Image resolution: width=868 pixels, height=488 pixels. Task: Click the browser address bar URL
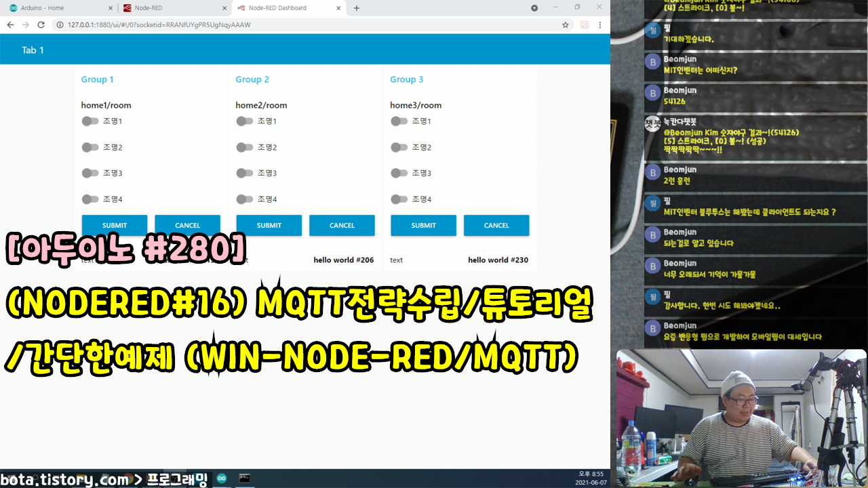pyautogui.click(x=159, y=24)
